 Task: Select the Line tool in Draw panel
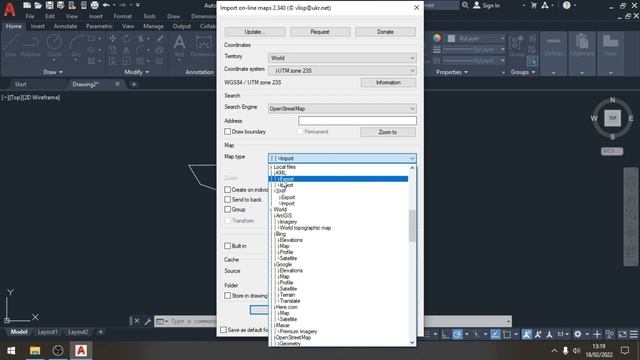[11, 45]
